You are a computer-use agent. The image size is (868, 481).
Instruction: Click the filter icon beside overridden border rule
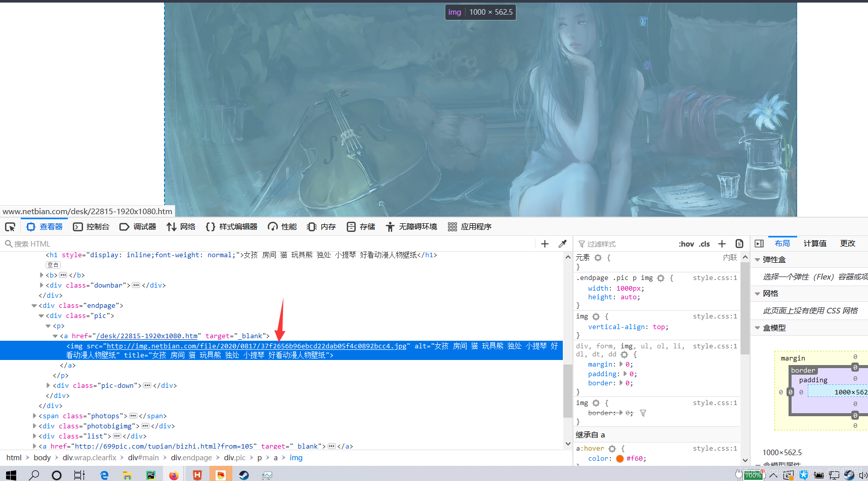[x=643, y=413]
